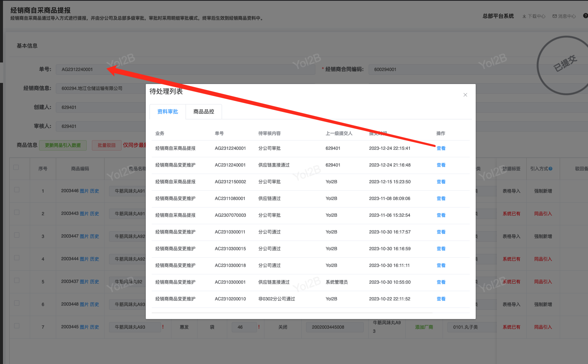The height and width of the screenshot is (364, 588).
Task: Click the 下载中心 download icon
Action: [524, 16]
